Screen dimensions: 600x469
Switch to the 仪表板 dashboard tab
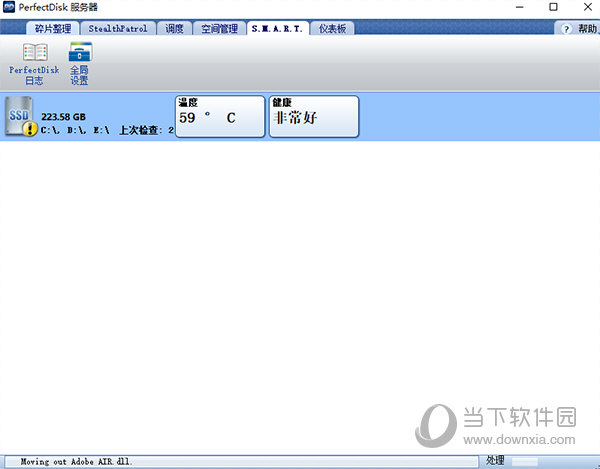[x=332, y=28]
